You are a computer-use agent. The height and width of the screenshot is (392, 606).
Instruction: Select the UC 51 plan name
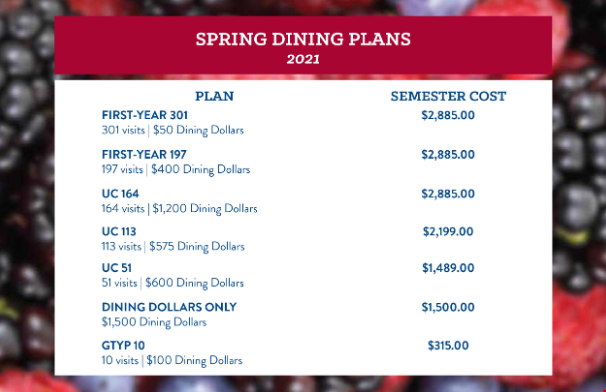[x=117, y=268]
